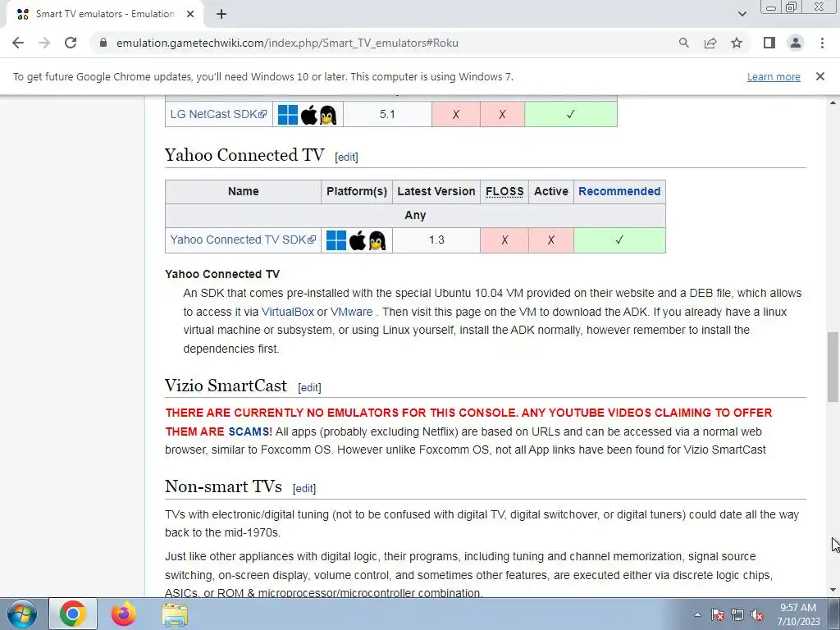Viewport: 840px width, 630px height.
Task: Click the Linux penguin icon in the Yahoo SDK row
Action: (x=377, y=240)
